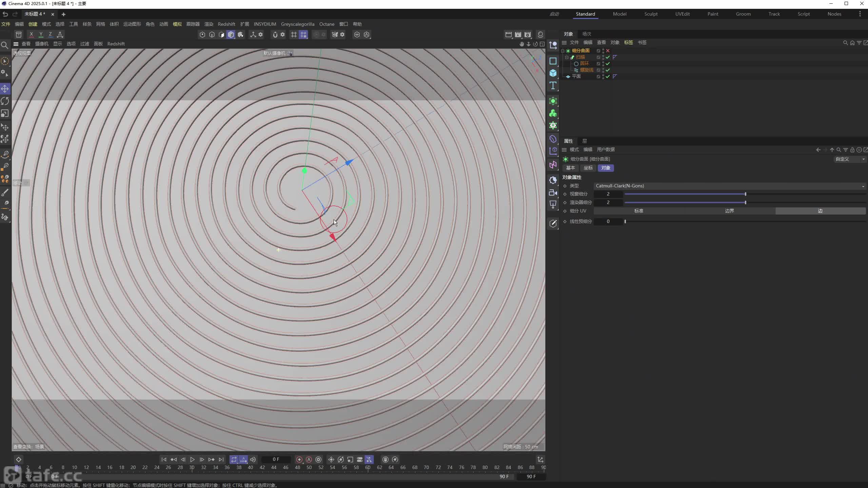Switch to the 场次 tab
The width and height of the screenshot is (868, 488).
(x=587, y=34)
